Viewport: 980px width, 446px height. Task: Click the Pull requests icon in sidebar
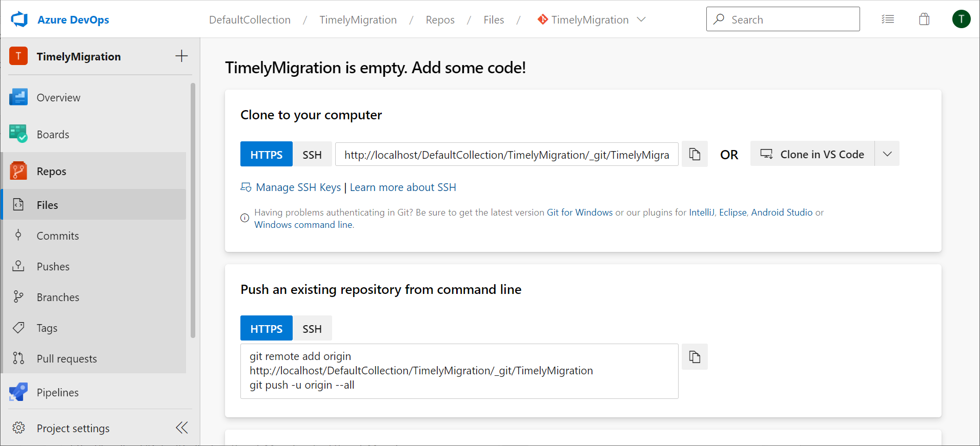click(x=18, y=358)
